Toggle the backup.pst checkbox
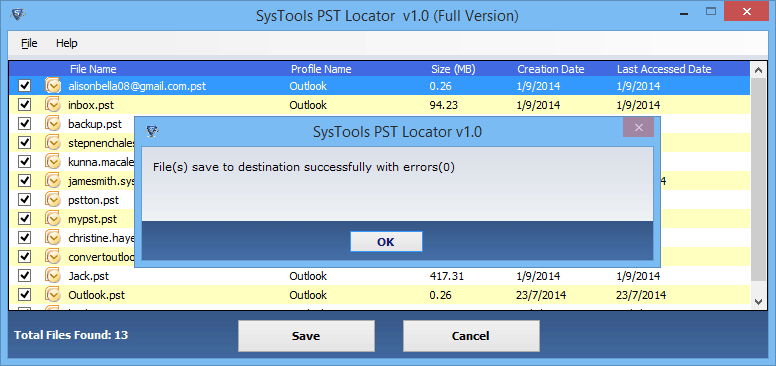Viewport: 776px width, 366px height. tap(24, 124)
